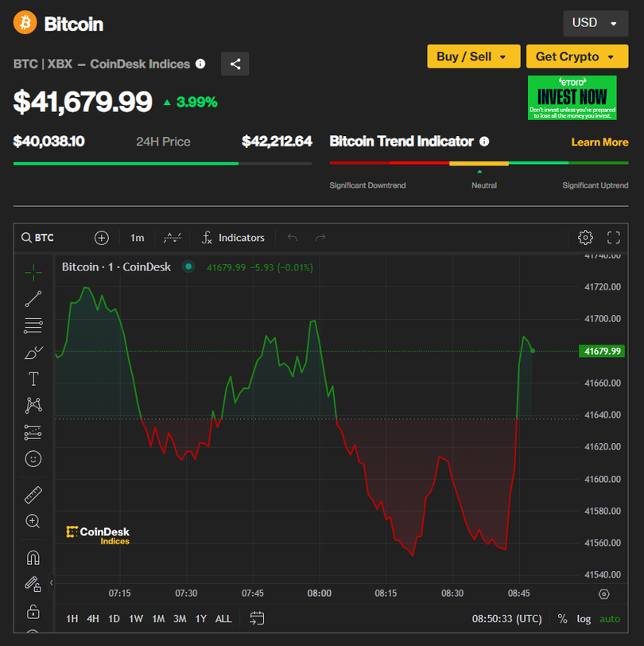
Task: Expand the Get Crypto dropdown
Action: [x=576, y=56]
